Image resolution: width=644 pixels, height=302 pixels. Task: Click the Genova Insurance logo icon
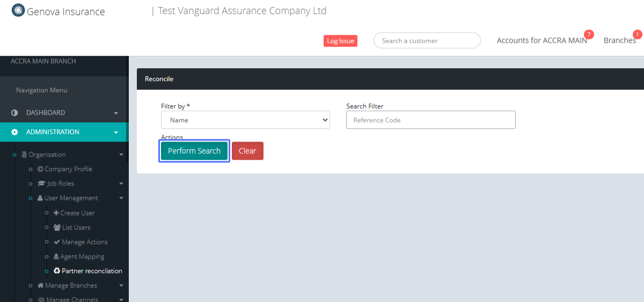(x=18, y=10)
